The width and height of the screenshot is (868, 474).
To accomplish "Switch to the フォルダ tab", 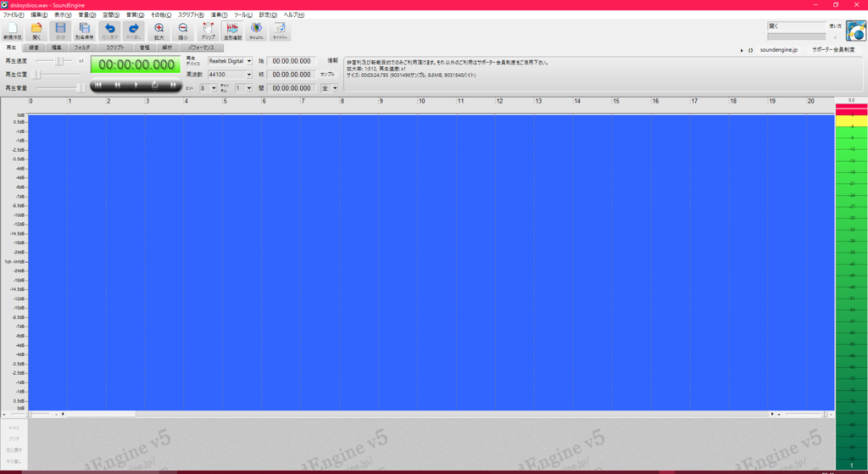I will point(82,47).
